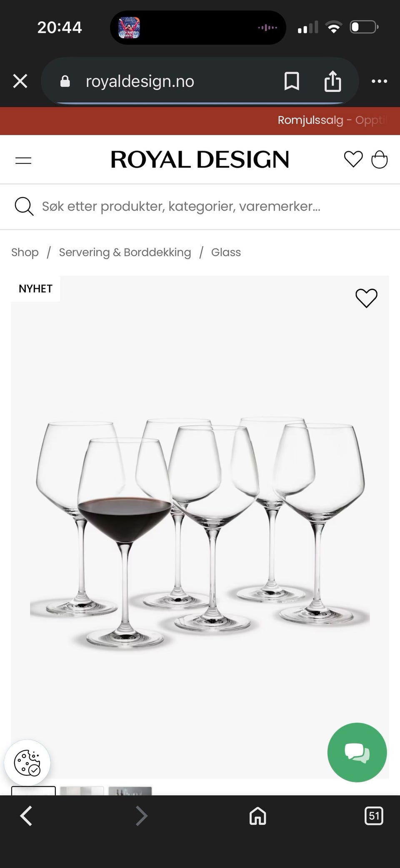Tap the bookmark icon in address bar

point(292,81)
